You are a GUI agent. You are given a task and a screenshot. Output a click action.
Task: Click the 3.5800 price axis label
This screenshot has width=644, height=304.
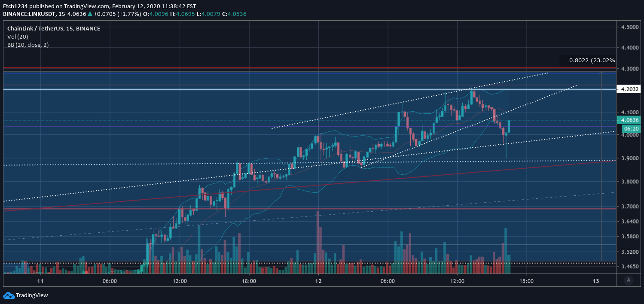(629, 237)
